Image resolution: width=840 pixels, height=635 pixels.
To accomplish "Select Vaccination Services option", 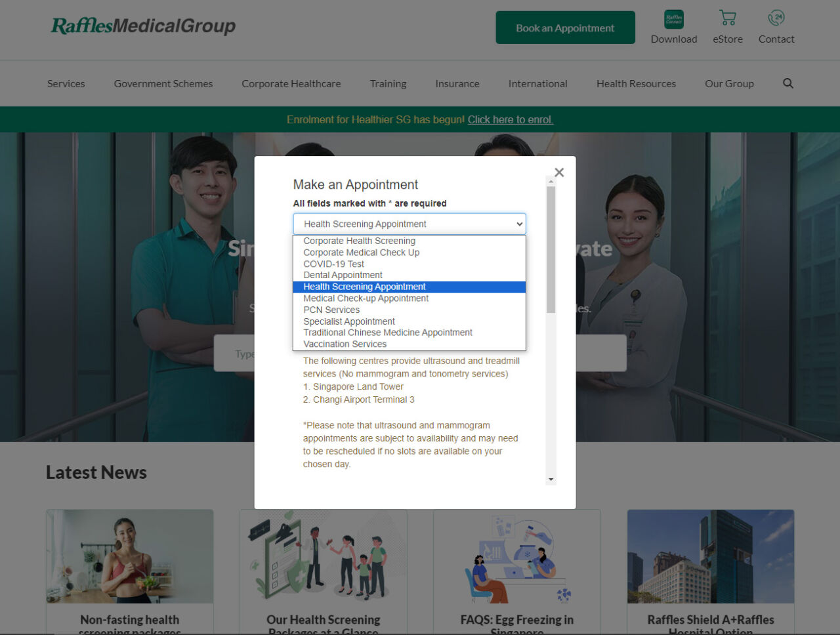I will pos(344,344).
